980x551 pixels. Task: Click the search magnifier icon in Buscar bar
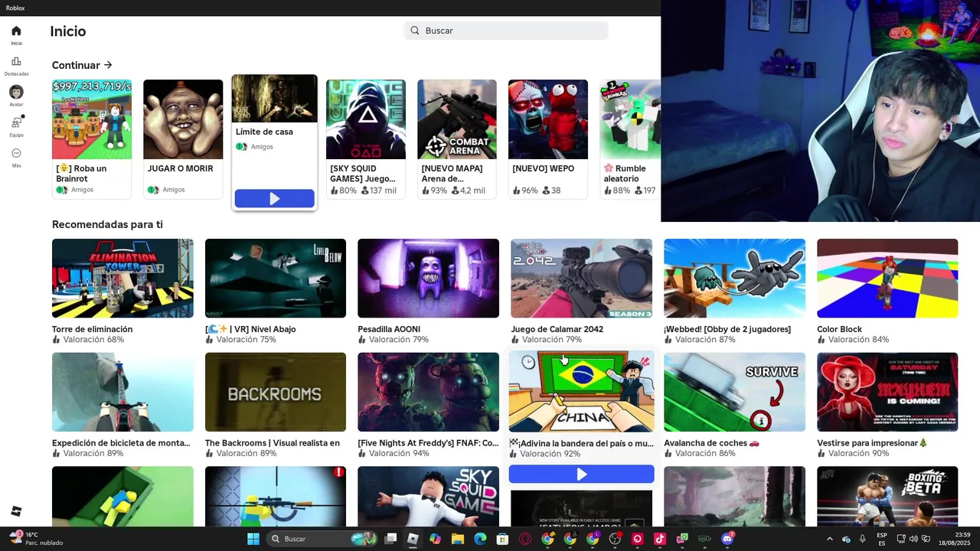pos(415,31)
